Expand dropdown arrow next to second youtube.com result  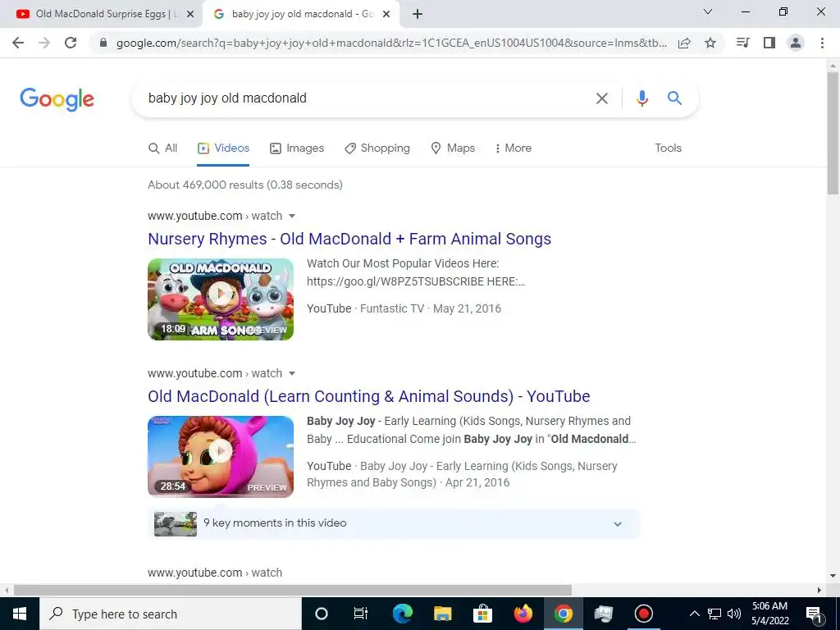pyautogui.click(x=292, y=373)
